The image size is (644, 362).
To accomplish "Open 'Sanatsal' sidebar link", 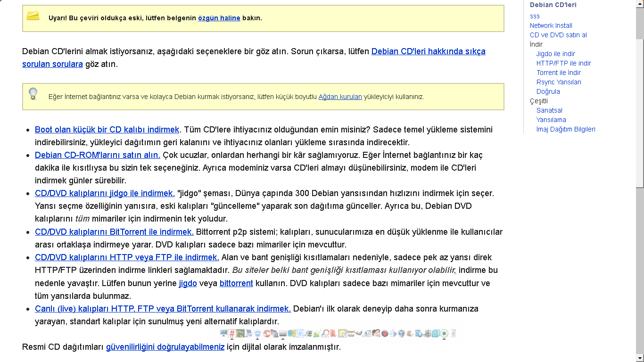I will pos(549,110).
